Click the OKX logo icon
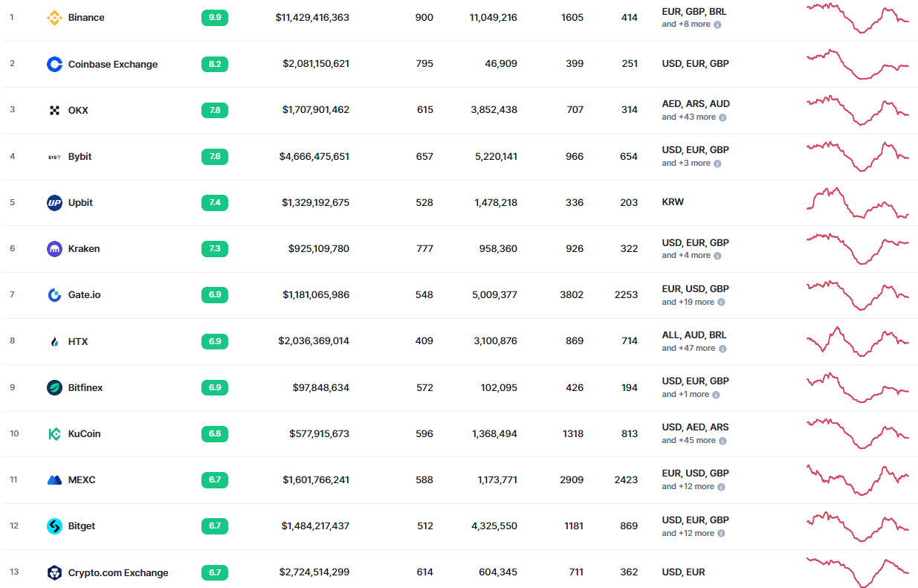 54,110
